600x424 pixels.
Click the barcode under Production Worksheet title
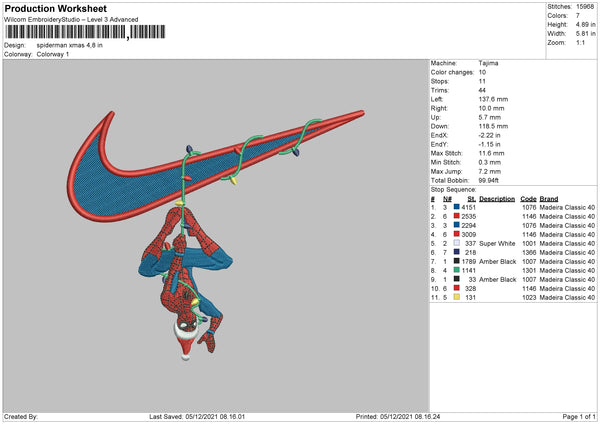[85, 32]
